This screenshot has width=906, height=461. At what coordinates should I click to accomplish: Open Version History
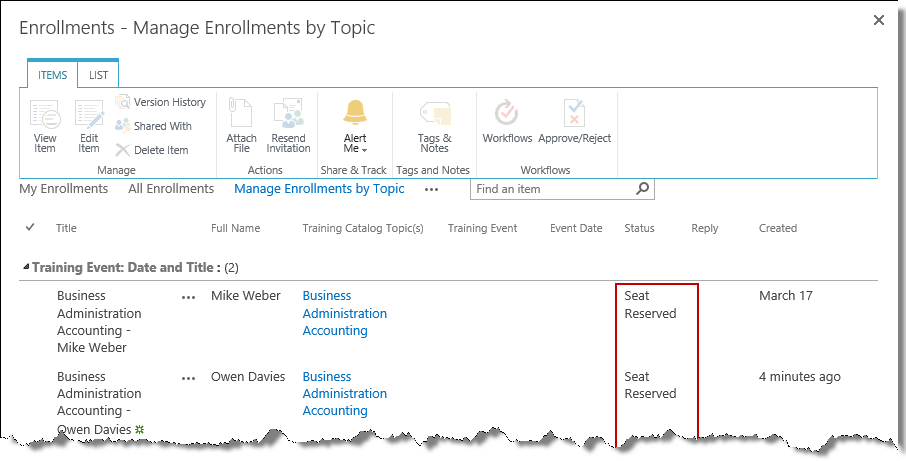click(161, 102)
